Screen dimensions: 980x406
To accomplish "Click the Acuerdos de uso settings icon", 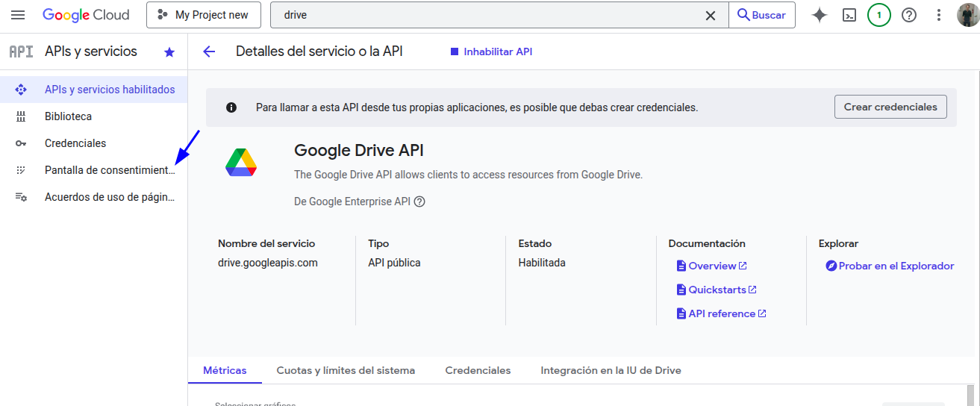I will click(x=21, y=197).
